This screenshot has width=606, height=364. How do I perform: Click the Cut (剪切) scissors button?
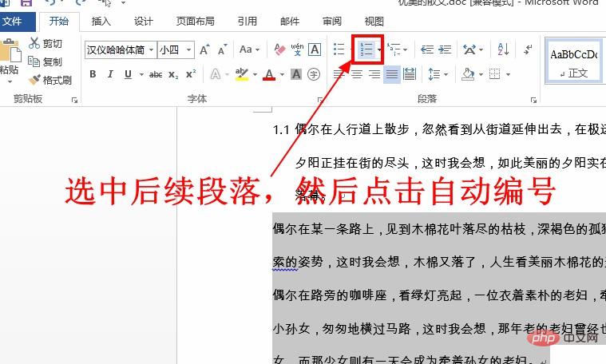click(x=46, y=44)
